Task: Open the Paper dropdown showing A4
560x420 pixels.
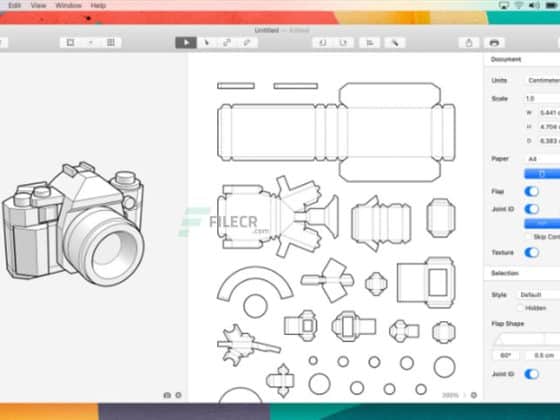Action: tap(542, 159)
